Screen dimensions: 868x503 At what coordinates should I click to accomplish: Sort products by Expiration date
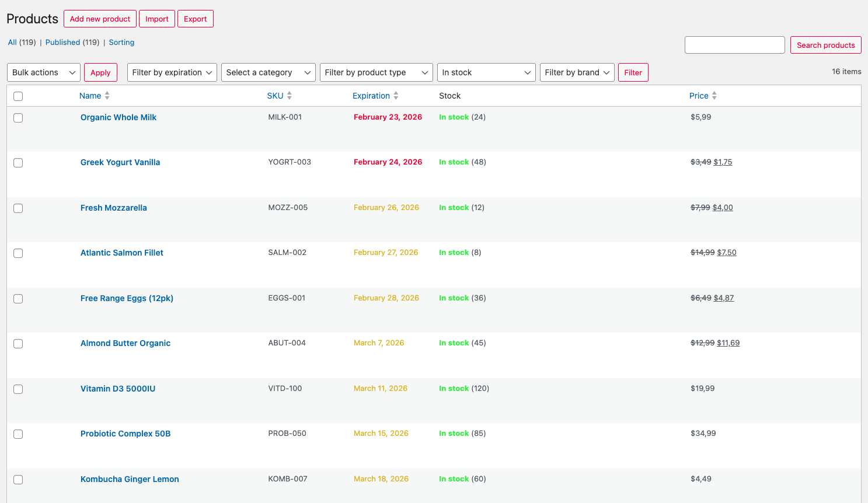click(x=396, y=95)
